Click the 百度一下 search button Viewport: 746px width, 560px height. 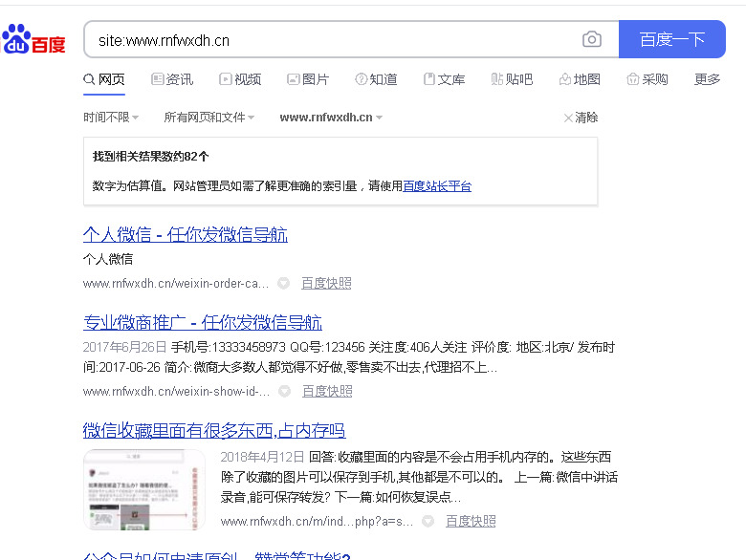point(671,39)
